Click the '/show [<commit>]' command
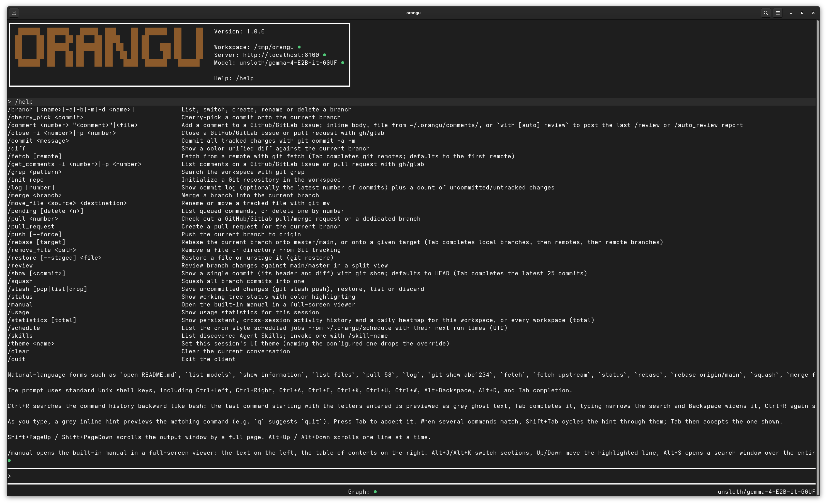Image resolution: width=827 pixels, height=504 pixels. click(x=36, y=273)
